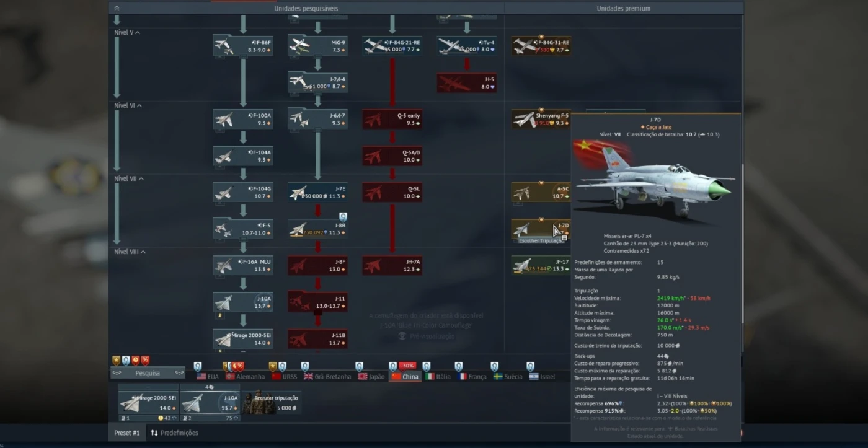Click the red percent discount icon above Pesquisa
The width and height of the screenshot is (868, 448).
[x=145, y=361]
